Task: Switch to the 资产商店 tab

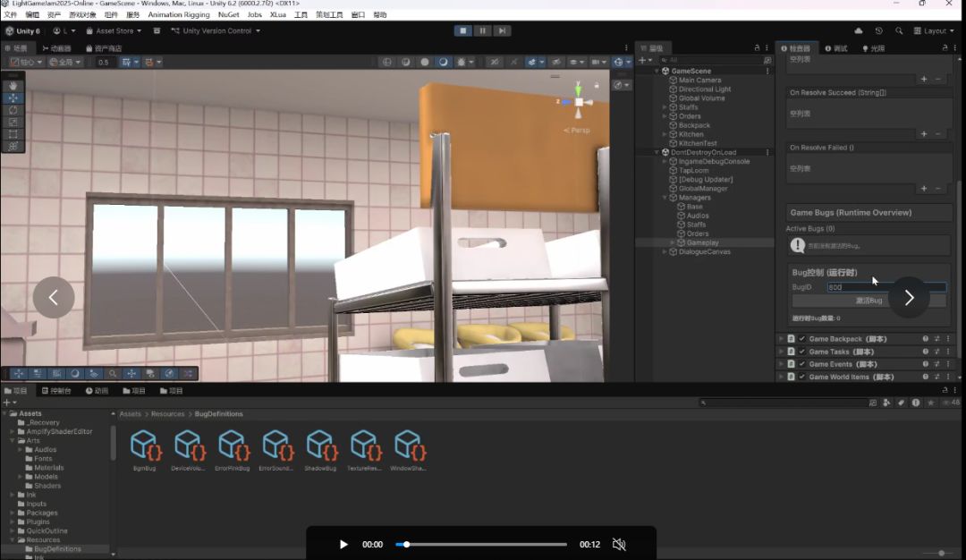Action: point(104,48)
